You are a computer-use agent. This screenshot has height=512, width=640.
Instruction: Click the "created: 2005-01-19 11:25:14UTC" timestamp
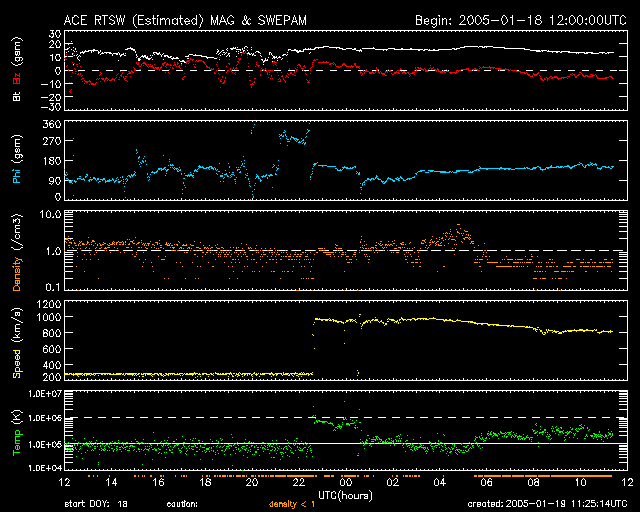click(x=547, y=504)
